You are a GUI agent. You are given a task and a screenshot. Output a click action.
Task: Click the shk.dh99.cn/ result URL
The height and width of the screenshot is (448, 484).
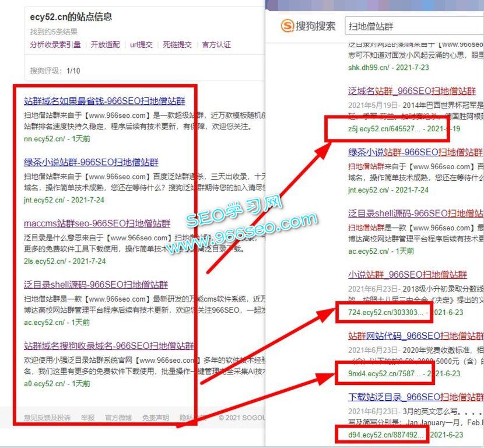pyautogui.click(x=369, y=68)
